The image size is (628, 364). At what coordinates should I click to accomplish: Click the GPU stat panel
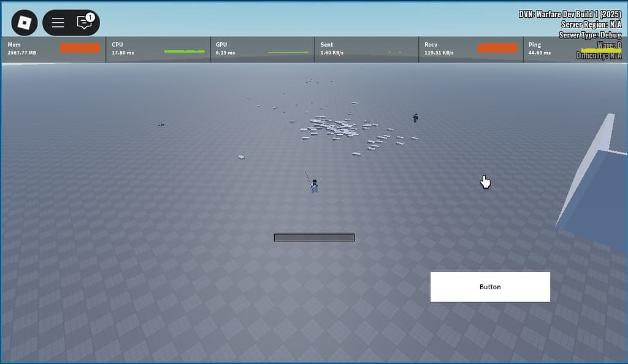261,49
